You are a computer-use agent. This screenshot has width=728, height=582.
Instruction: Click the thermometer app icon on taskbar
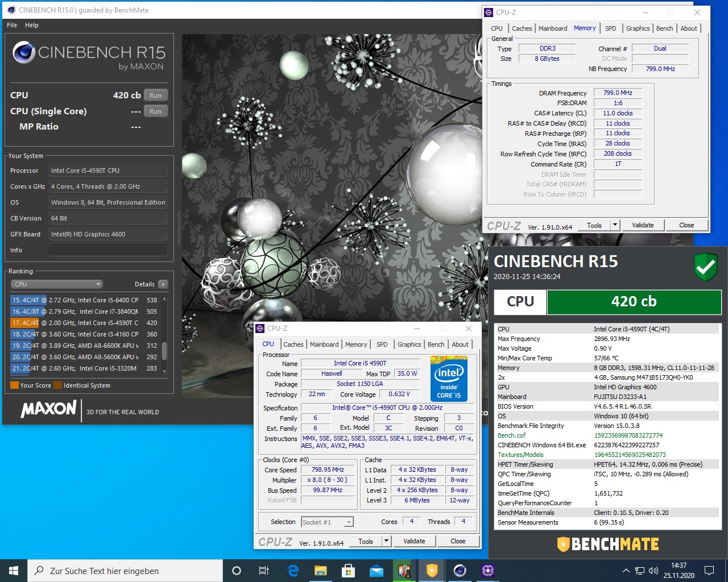pos(404,571)
